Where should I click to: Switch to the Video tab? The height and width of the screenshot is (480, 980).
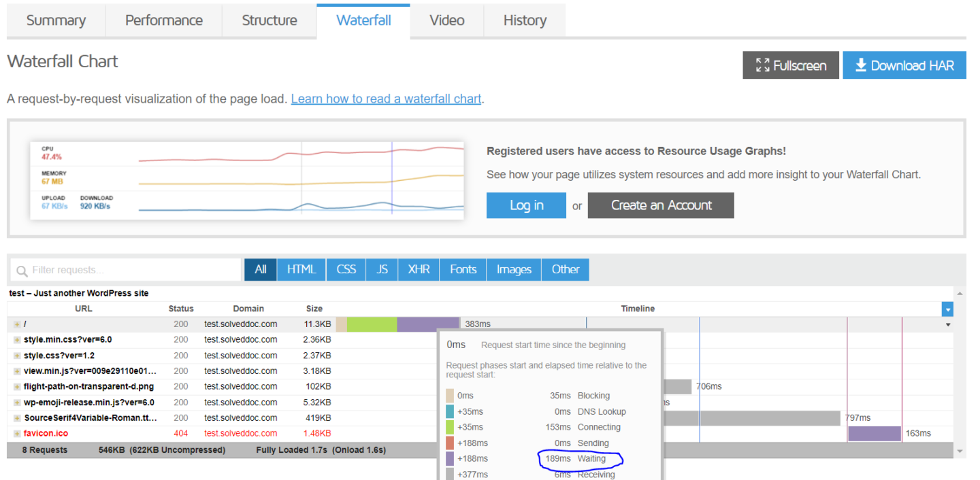point(446,20)
